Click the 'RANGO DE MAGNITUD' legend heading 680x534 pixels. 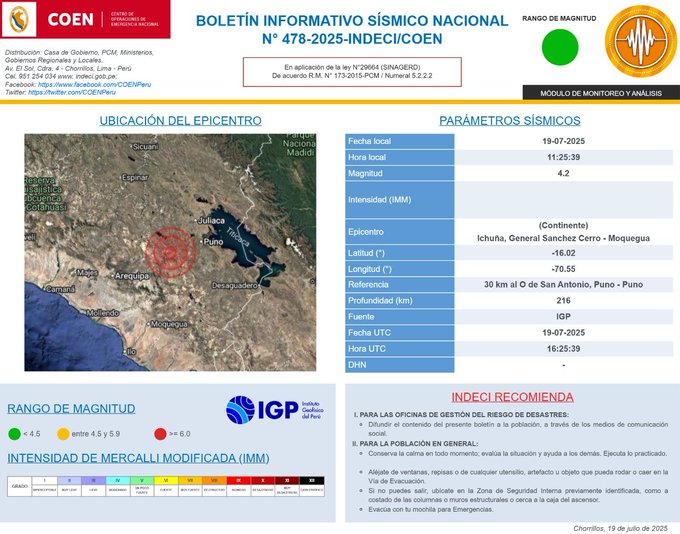71,409
